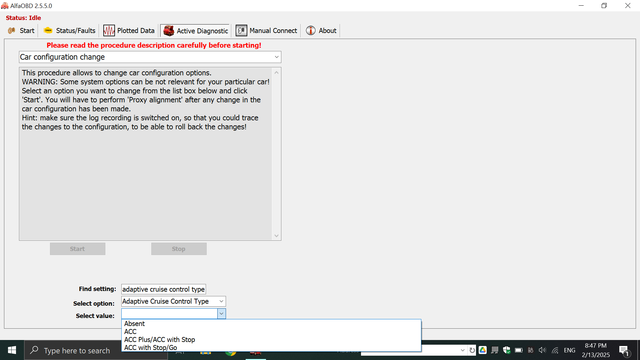Open the notification center icon
640x360 pixels.
click(x=624, y=350)
